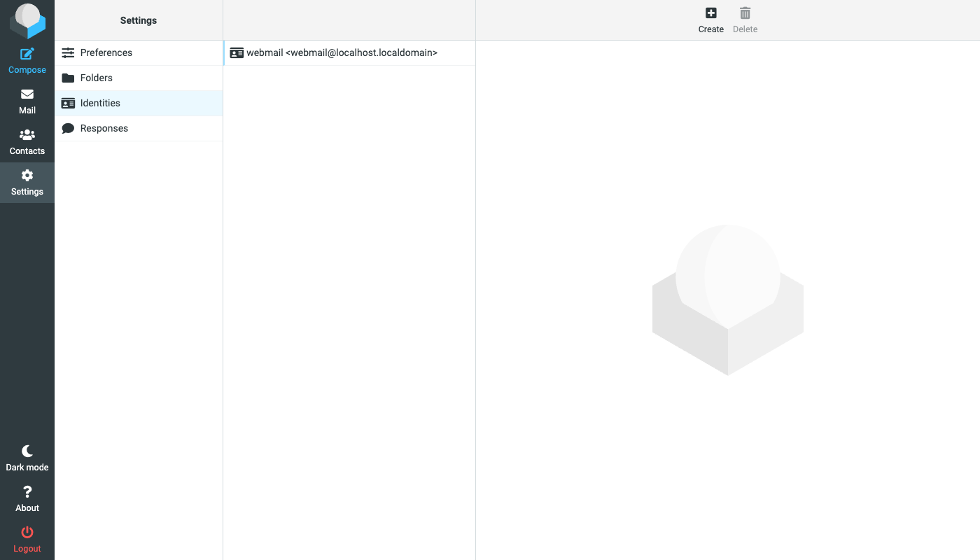Click the Responses speech bubble icon
Image resolution: width=980 pixels, height=560 pixels.
coord(68,128)
